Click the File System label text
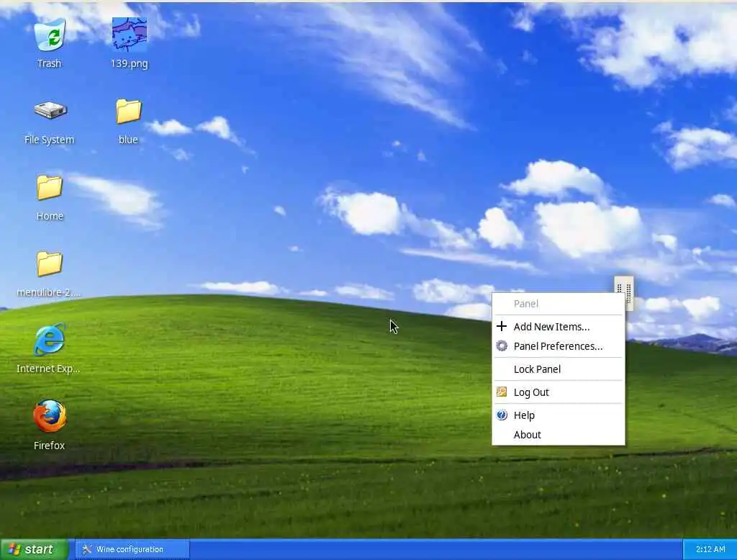737x560 pixels. (x=50, y=140)
